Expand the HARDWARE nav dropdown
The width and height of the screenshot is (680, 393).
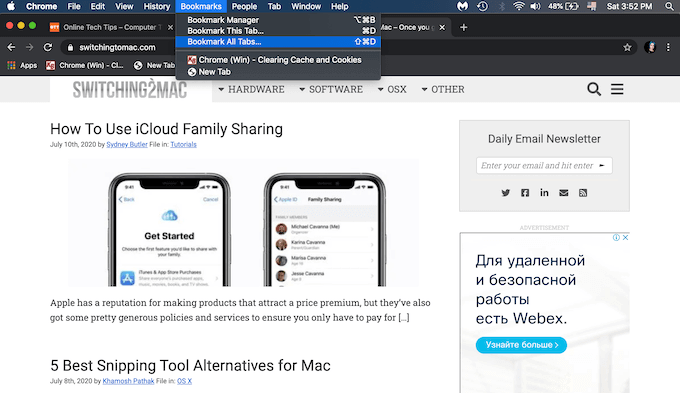(252, 89)
